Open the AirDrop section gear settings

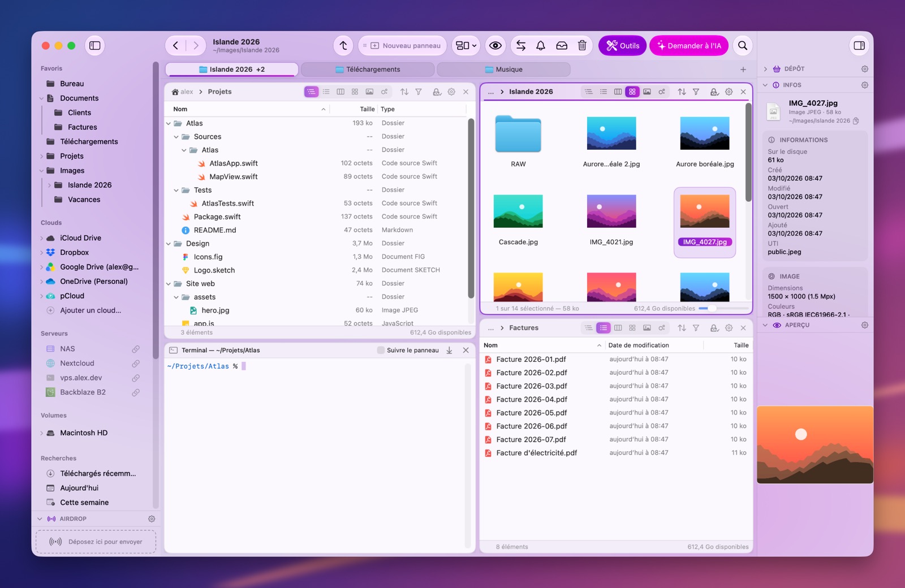click(x=152, y=519)
